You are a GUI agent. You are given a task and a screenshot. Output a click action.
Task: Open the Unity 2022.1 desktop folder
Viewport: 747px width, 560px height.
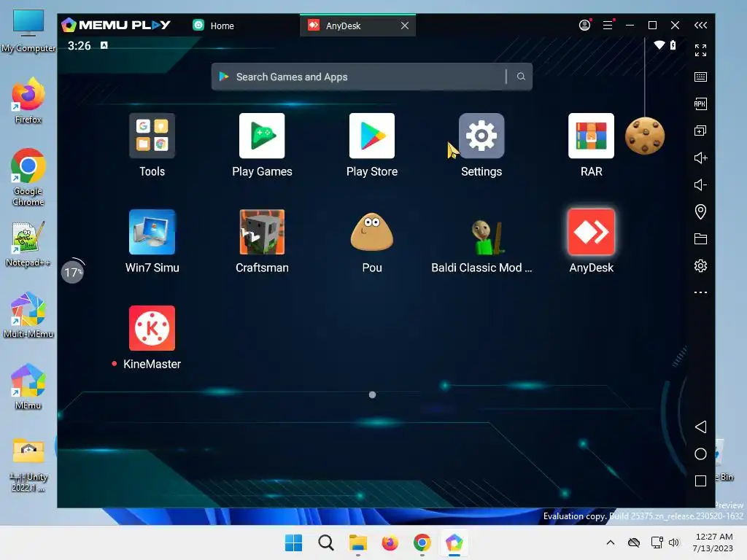[x=28, y=464]
